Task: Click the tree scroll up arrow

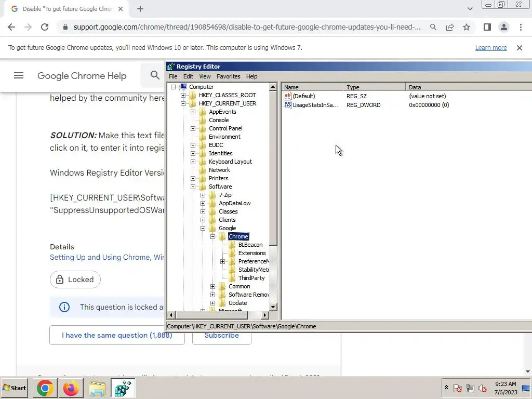Action: tap(273, 87)
